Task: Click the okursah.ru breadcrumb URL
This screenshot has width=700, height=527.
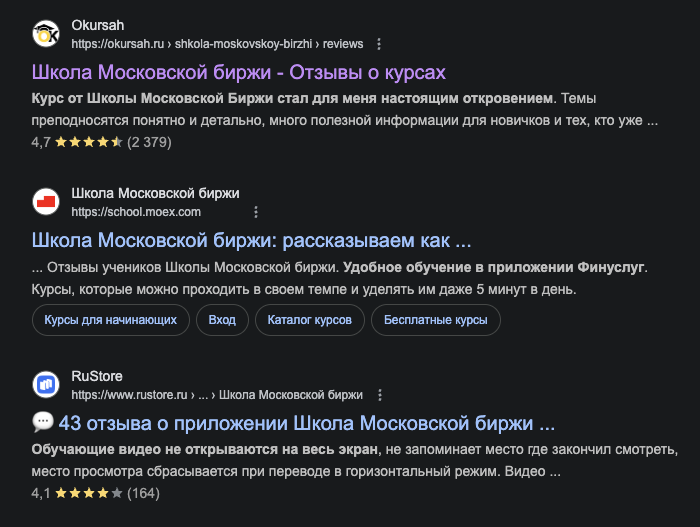Action: tap(215, 44)
